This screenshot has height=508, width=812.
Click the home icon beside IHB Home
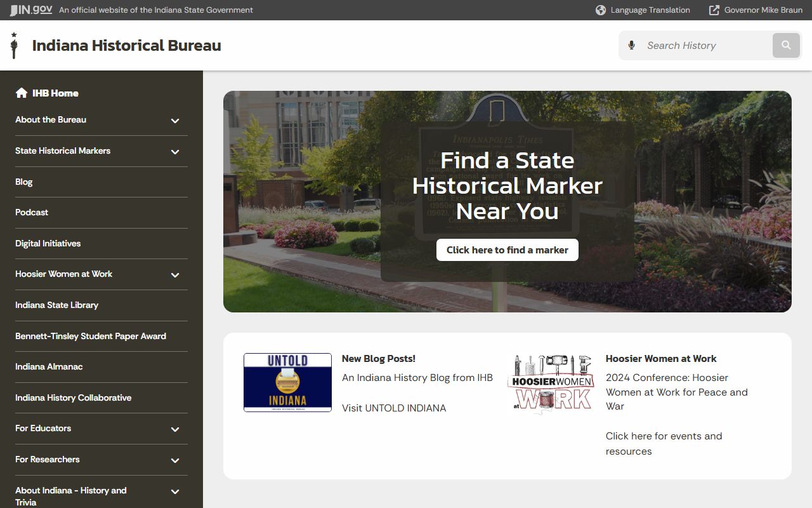[x=22, y=93]
